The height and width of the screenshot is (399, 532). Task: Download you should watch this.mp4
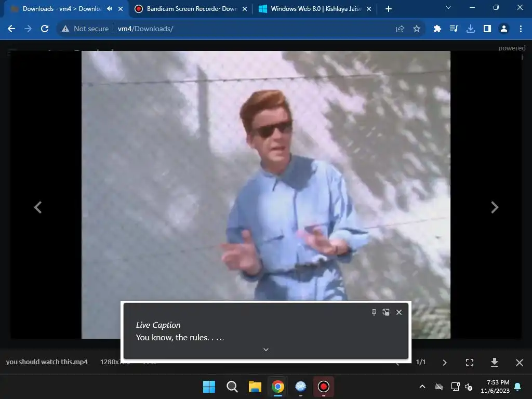tap(495, 362)
